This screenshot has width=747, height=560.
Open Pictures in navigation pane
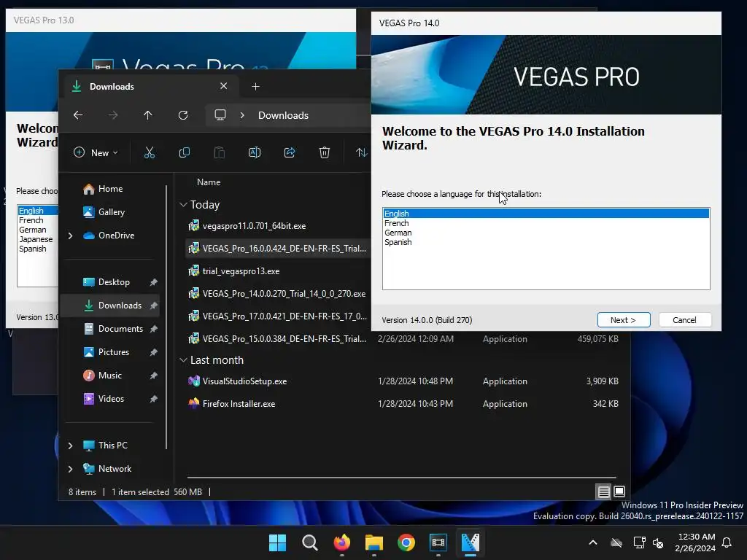(x=107, y=352)
